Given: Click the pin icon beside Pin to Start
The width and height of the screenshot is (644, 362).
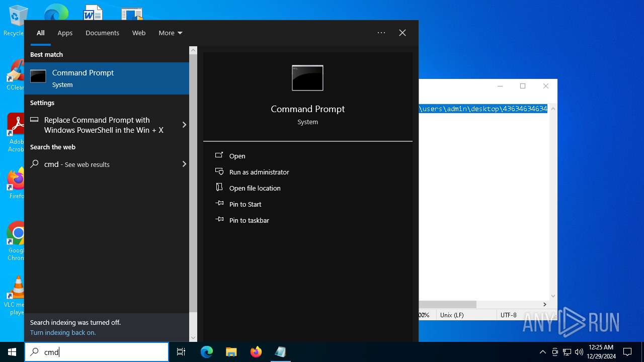Looking at the screenshot, I should (x=219, y=203).
